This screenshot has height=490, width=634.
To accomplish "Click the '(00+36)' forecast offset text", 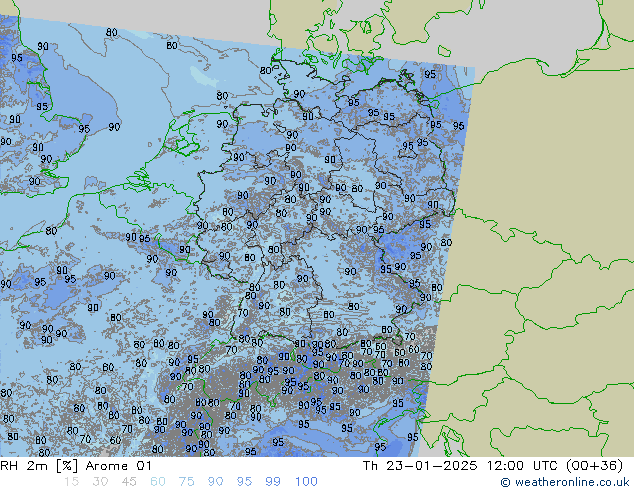I will click(594, 466).
